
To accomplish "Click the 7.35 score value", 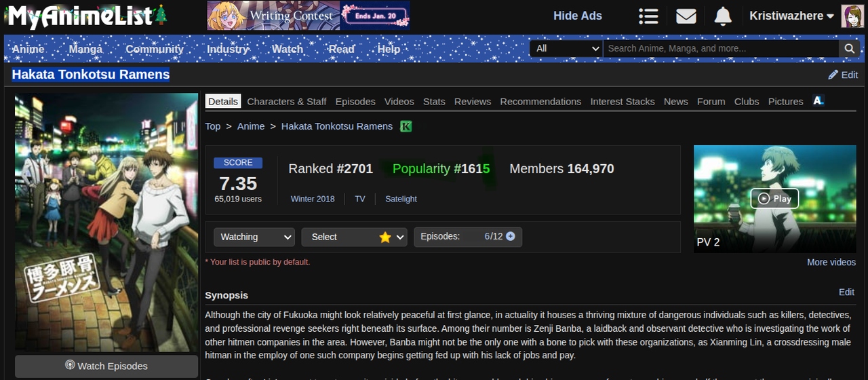I will pyautogui.click(x=238, y=183).
